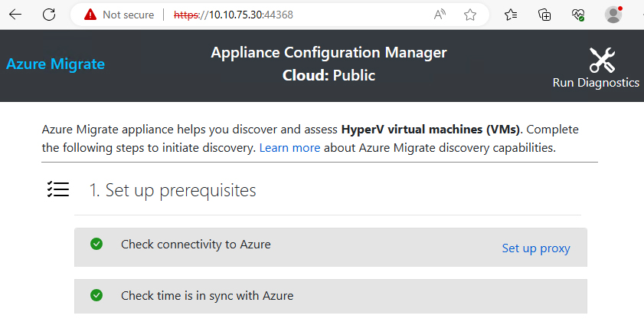This screenshot has width=644, height=322.
Task: Open the Collections toolbar icon
Action: (544, 15)
